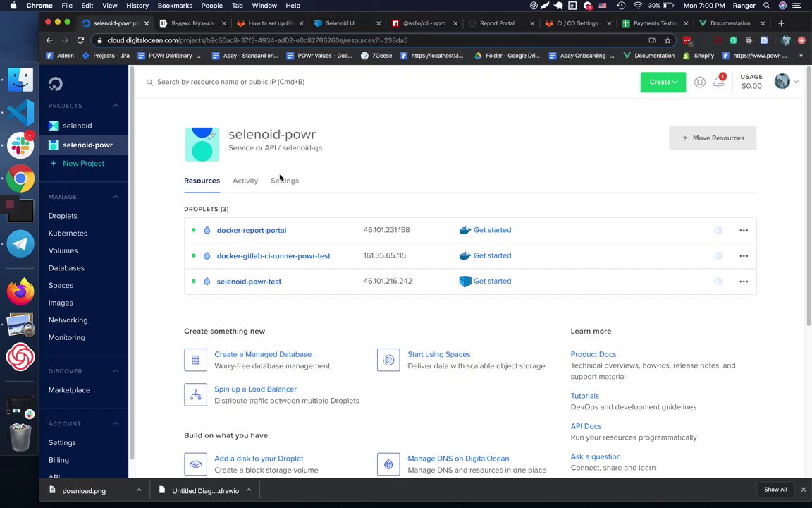Screen dimensions: 812x508
Task: Open the support lifebuoy icon
Action: pyautogui.click(x=700, y=82)
